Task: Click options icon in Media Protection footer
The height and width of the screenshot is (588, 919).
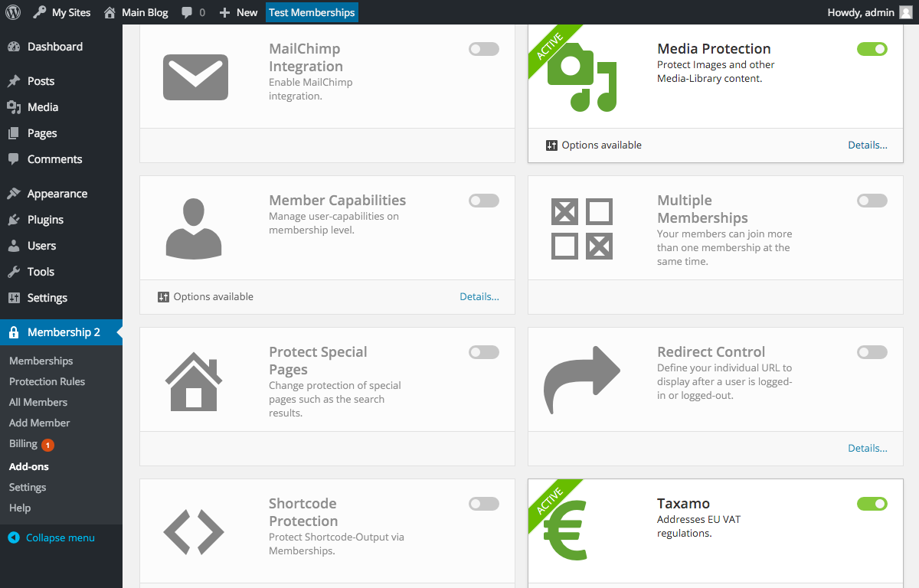Action: 551,145
